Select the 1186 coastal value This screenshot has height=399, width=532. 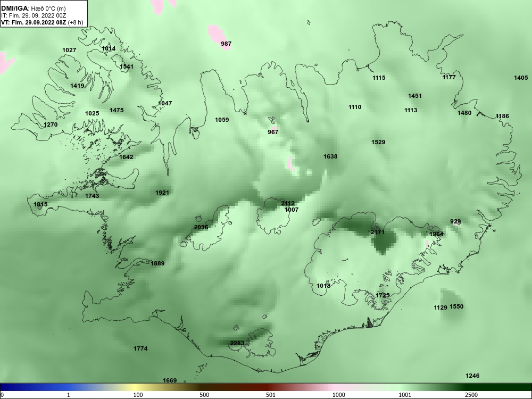(x=502, y=116)
